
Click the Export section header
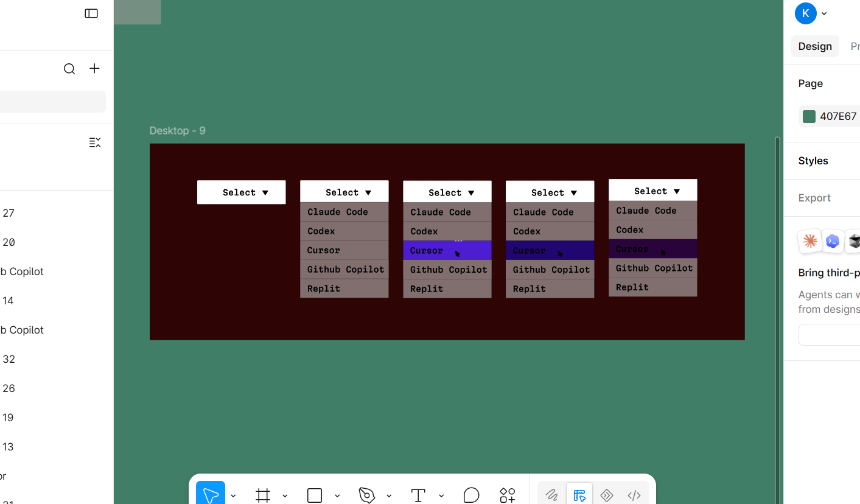point(814,198)
